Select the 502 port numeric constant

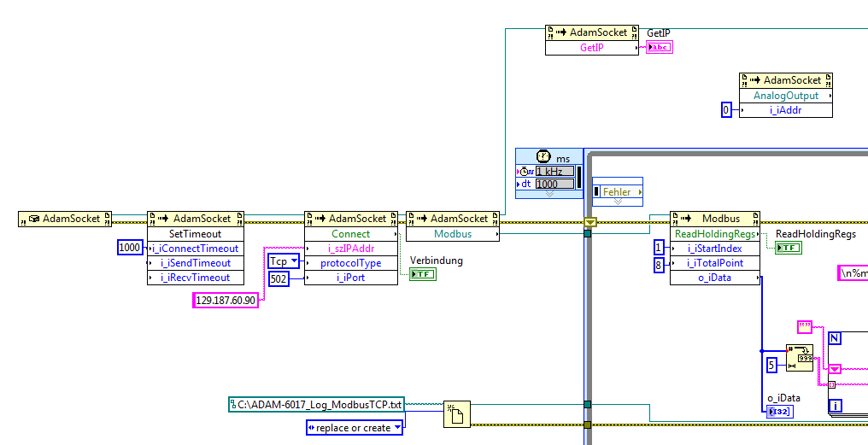pos(279,278)
